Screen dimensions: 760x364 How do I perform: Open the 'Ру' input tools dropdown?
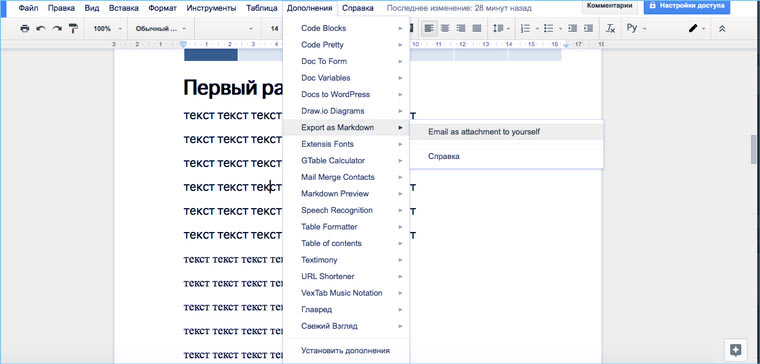[636, 28]
